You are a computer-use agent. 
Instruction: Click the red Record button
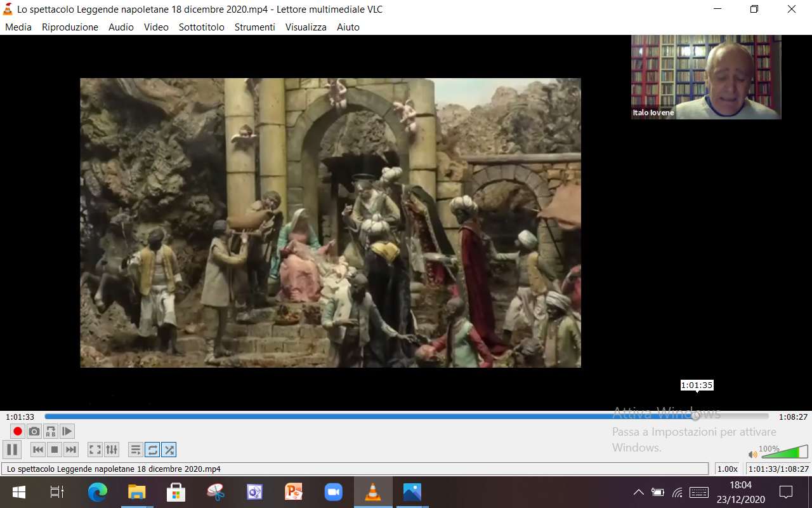[x=18, y=432]
